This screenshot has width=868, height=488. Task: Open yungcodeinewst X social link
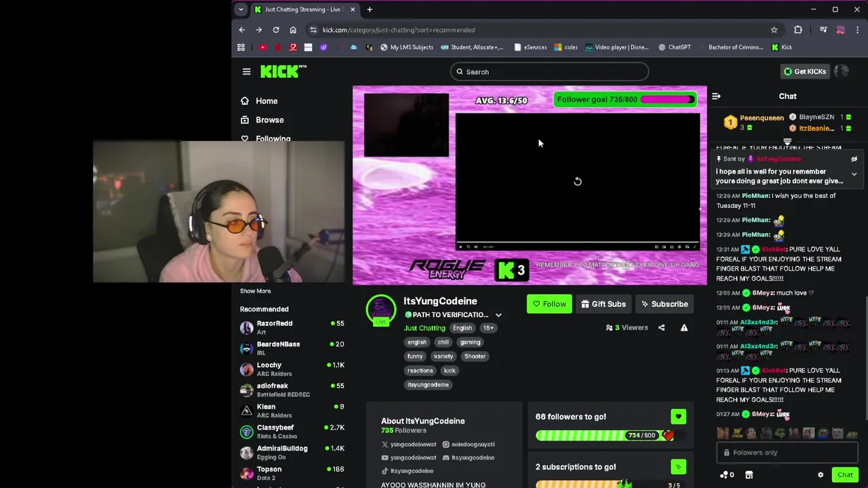[409, 445]
